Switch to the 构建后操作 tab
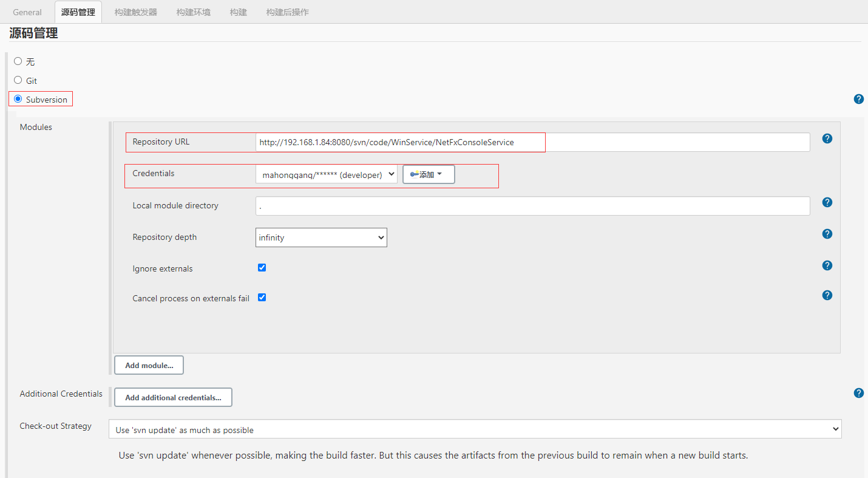The width and height of the screenshot is (868, 478). coord(288,12)
